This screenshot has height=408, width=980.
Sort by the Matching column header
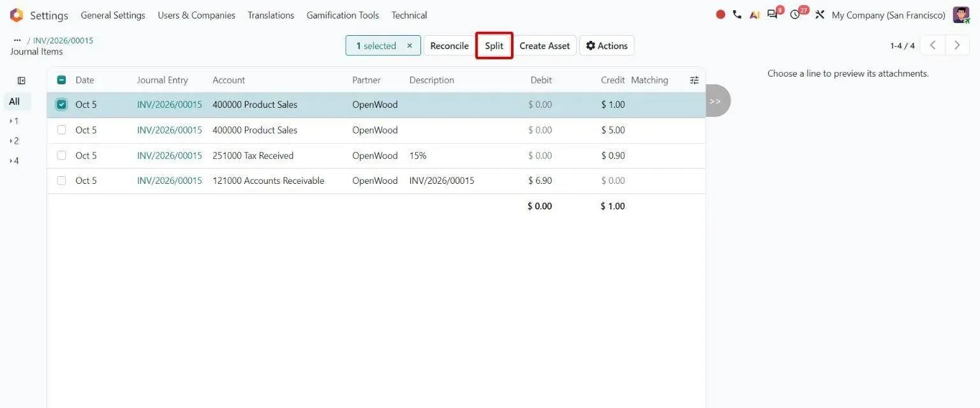pyautogui.click(x=650, y=80)
